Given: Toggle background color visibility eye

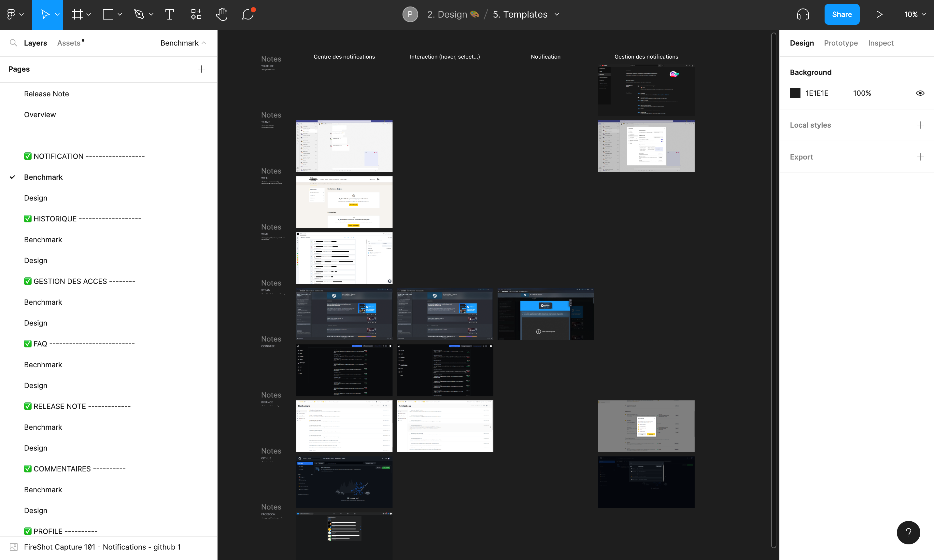Looking at the screenshot, I should click(920, 93).
